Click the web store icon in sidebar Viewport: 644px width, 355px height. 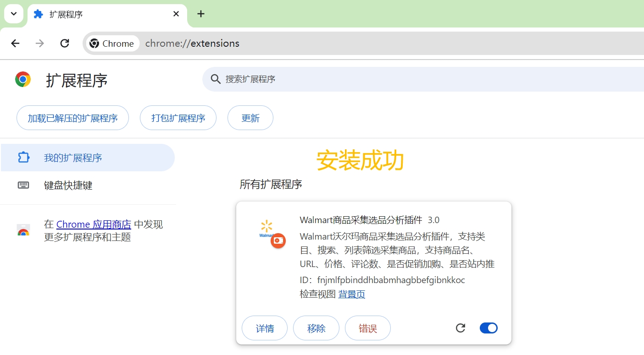pos(23,230)
